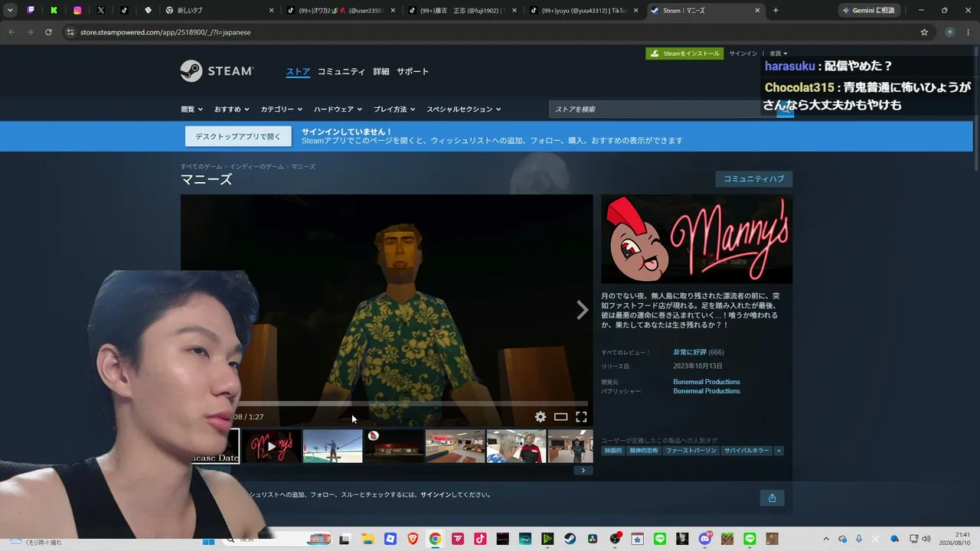
Task: Expand the スペシャルセクション dropdown
Action: 463,109
